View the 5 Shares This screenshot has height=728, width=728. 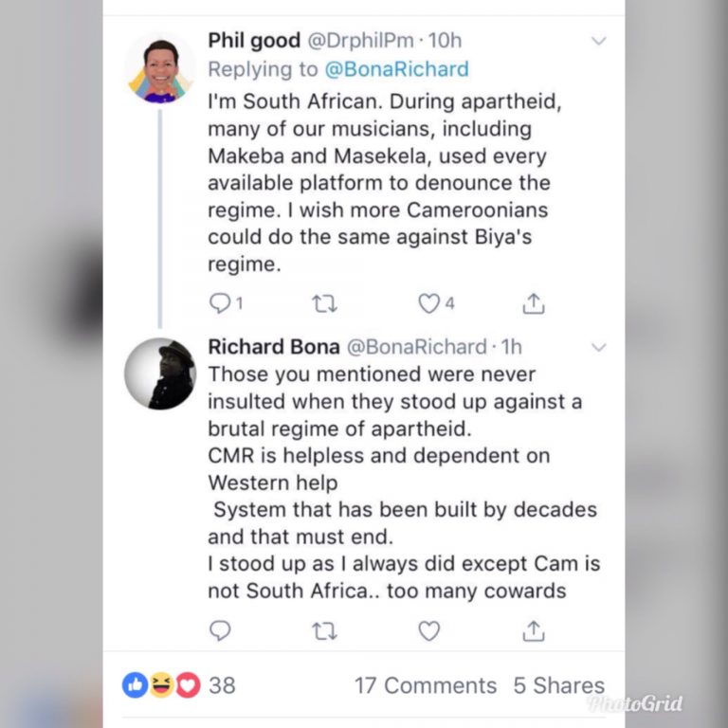(x=558, y=685)
